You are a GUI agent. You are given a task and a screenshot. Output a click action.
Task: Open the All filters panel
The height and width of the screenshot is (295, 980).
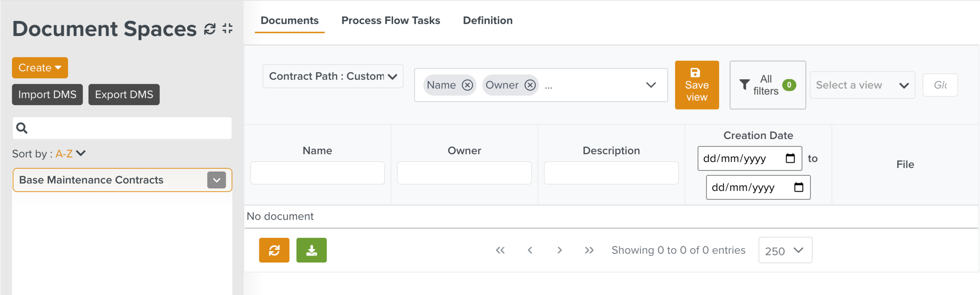767,85
